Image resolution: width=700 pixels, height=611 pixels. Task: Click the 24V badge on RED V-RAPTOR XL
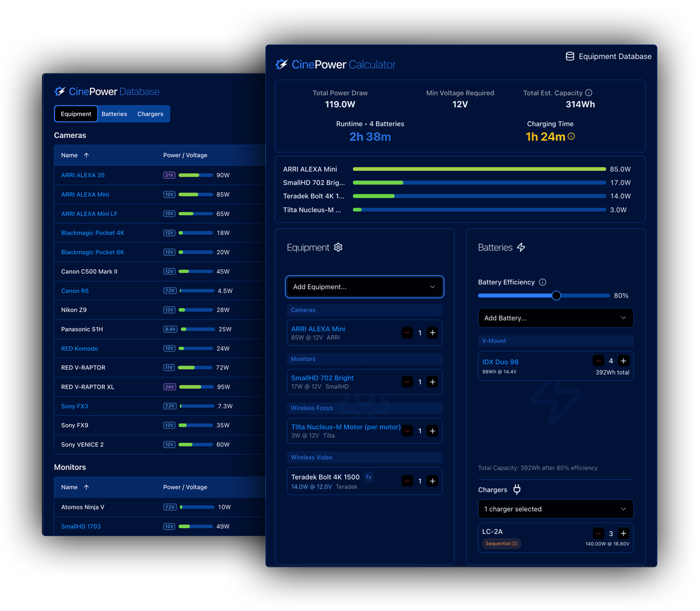[169, 387]
